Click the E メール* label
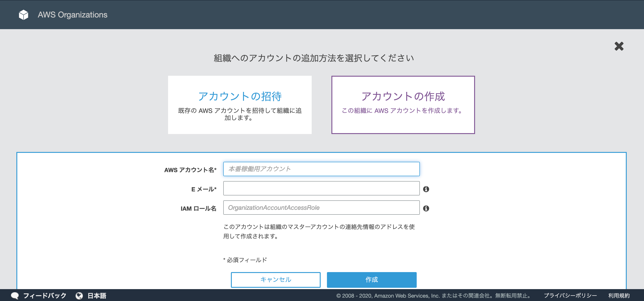 204,189
